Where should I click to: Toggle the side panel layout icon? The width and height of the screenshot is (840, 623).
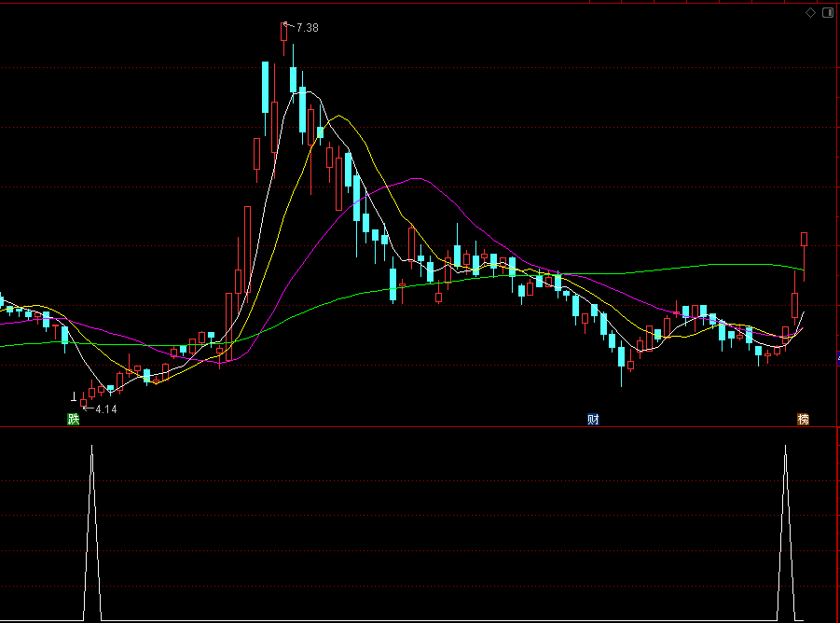828,13
